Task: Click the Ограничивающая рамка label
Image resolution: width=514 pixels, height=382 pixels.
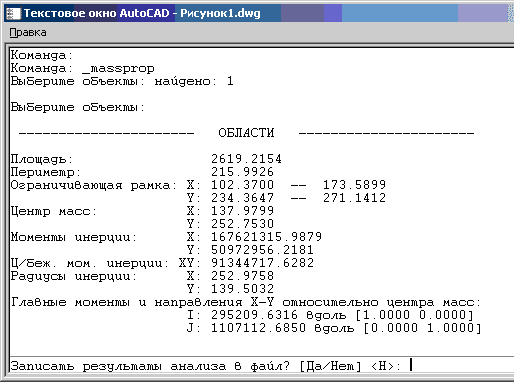Action: (x=93, y=185)
